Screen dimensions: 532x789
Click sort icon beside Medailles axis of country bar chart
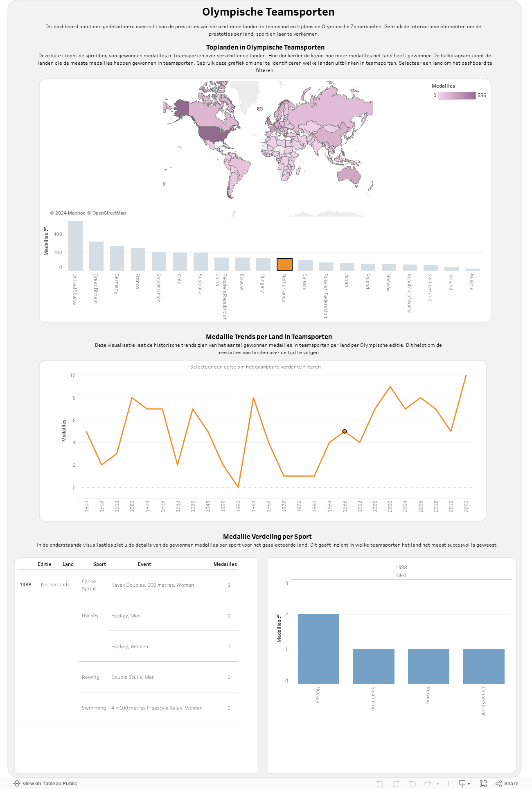(x=46, y=229)
